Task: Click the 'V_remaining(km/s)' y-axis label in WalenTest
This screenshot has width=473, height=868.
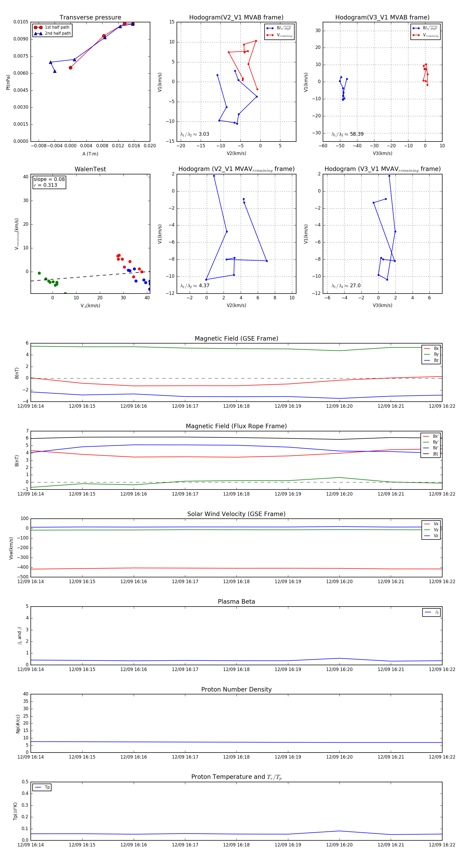Action: 17,234
